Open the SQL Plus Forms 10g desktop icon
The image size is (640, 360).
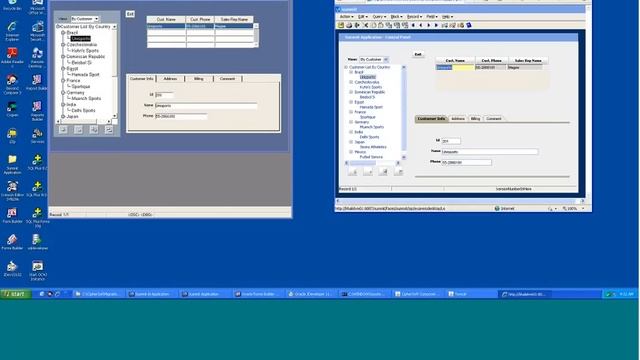click(x=38, y=217)
